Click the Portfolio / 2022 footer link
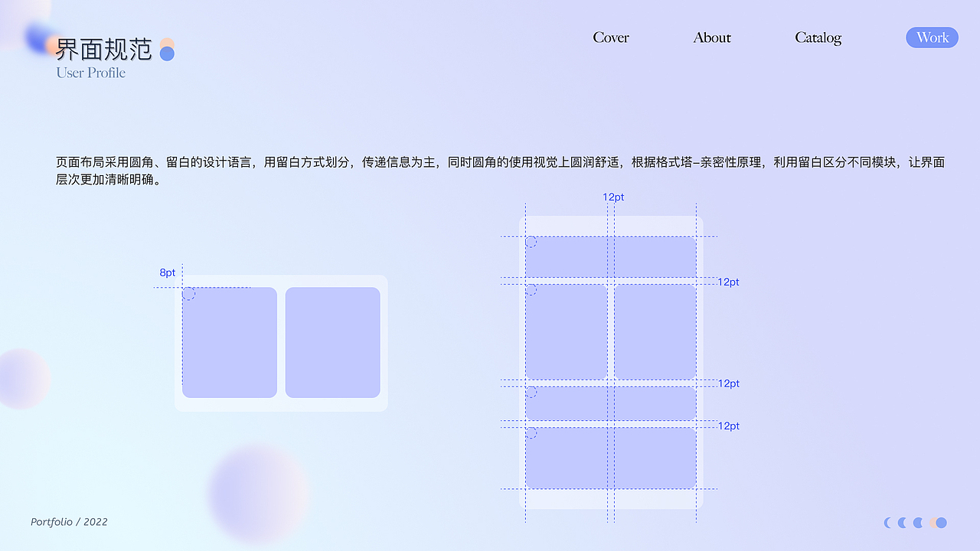Screen dimensions: 980x551 click(68, 522)
